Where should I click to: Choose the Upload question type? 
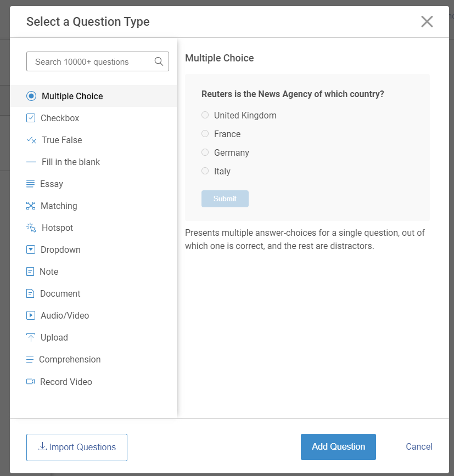pyautogui.click(x=54, y=337)
